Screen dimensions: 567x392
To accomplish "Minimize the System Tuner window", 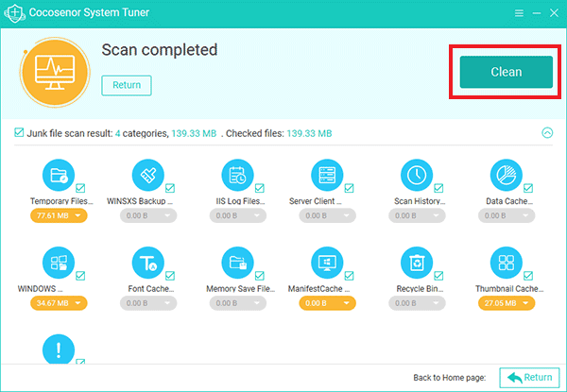I will (537, 13).
